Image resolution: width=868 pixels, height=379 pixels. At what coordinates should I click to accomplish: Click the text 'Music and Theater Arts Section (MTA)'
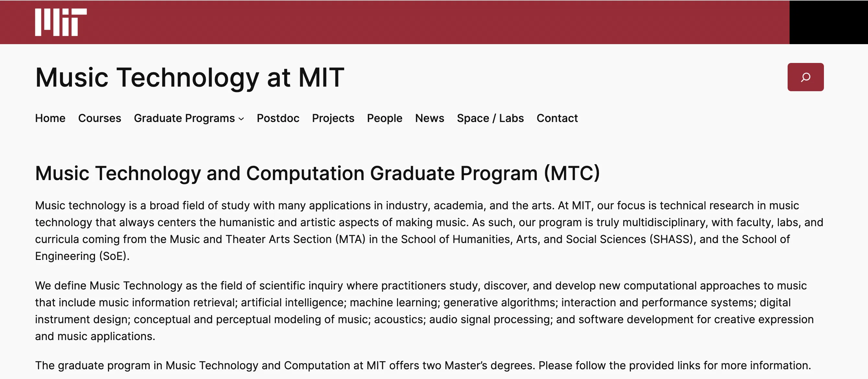click(x=267, y=239)
